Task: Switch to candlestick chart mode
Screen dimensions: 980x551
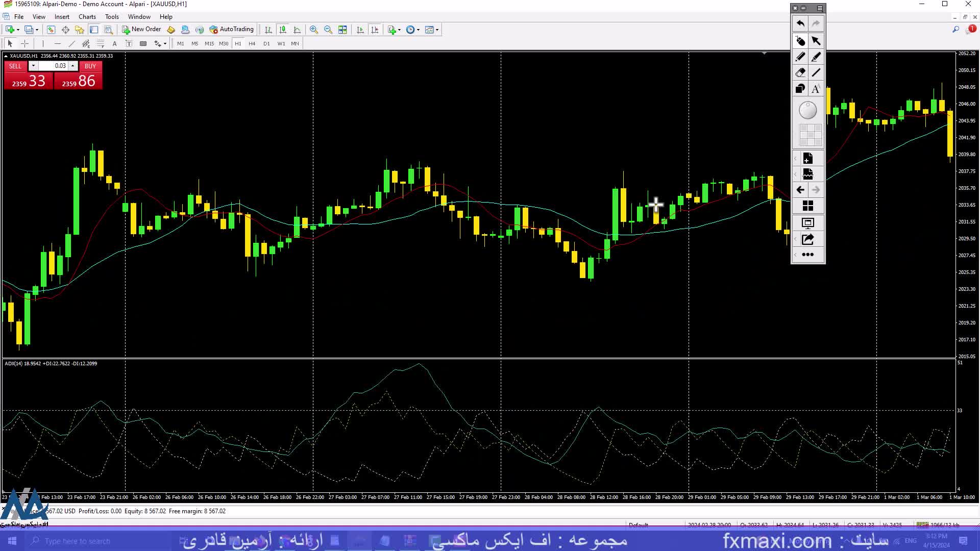Action: [283, 30]
